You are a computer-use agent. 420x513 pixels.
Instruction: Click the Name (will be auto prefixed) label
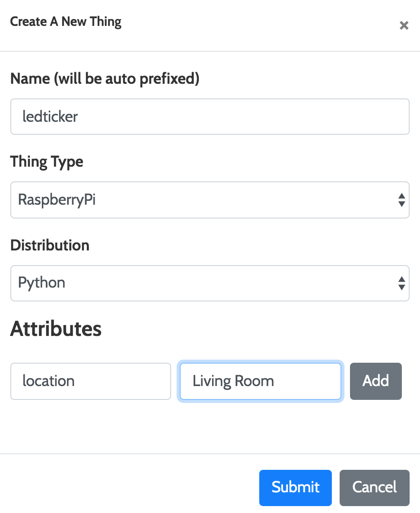(105, 79)
